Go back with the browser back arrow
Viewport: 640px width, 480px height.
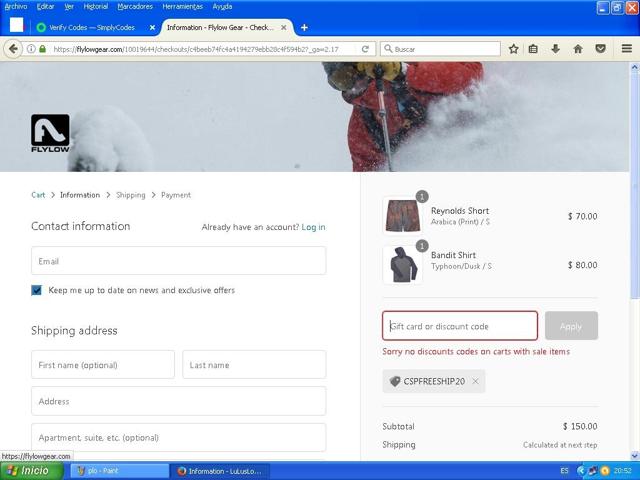coord(13,49)
